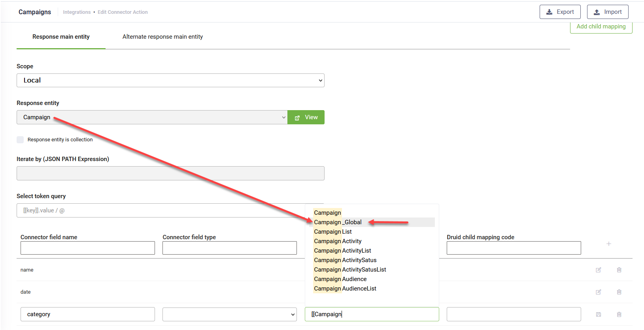Viewport: 644px width, 330px height.
Task: Select the Response main entity tab
Action: [x=61, y=37]
